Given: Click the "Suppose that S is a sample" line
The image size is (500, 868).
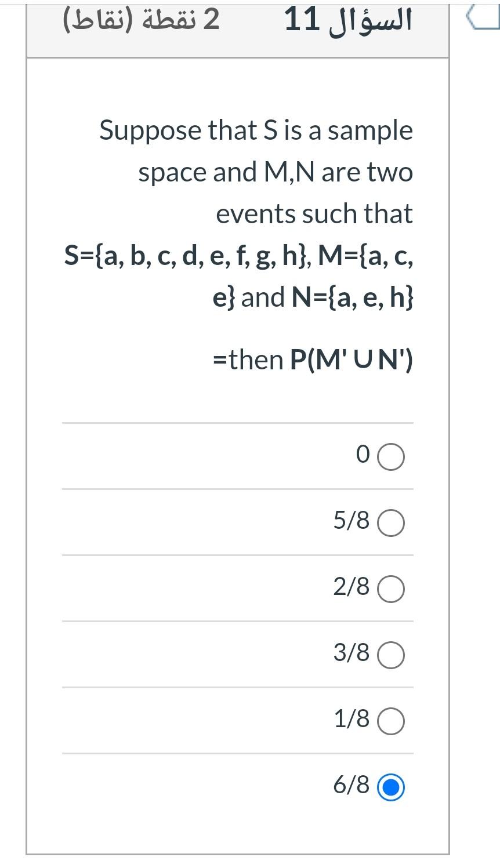Looking at the screenshot, I should point(256,130).
